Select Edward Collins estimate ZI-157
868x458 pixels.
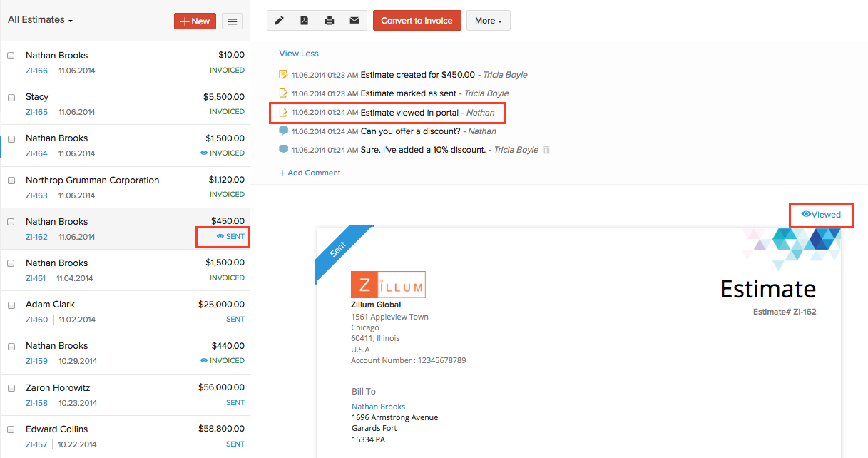point(57,429)
